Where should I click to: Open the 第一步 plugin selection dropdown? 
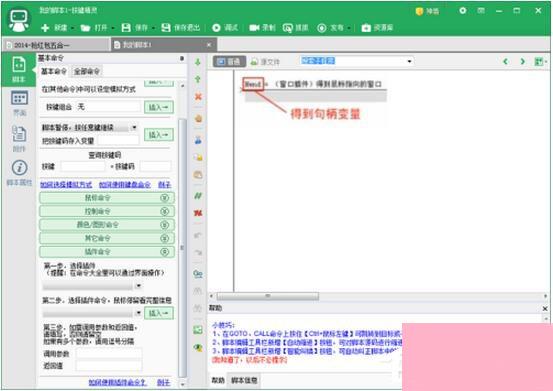tap(139, 285)
